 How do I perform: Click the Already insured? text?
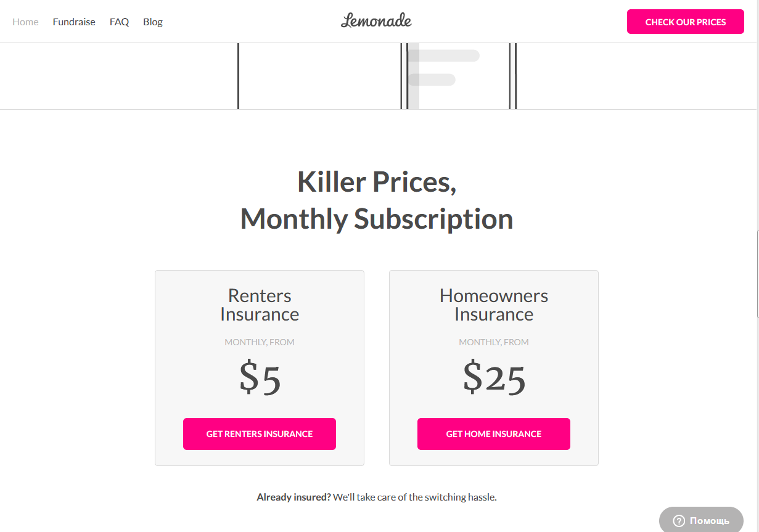click(293, 497)
